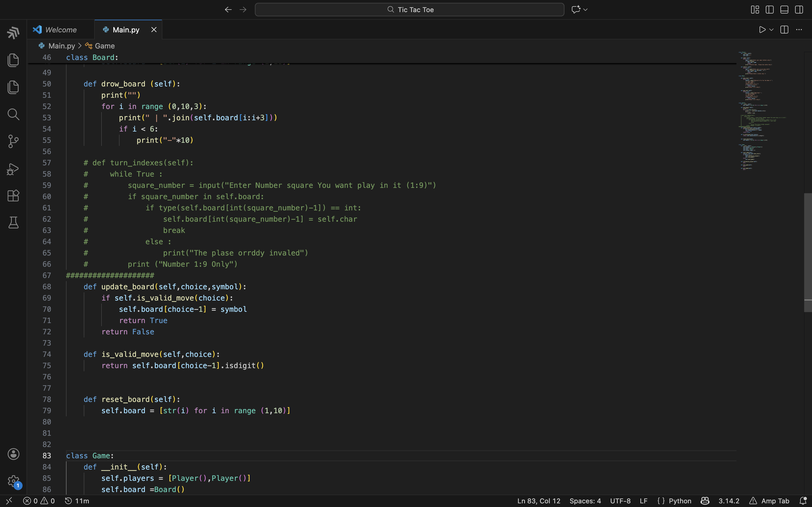The height and width of the screenshot is (507, 812).
Task: Click the Python language mode button
Action: pyautogui.click(x=679, y=501)
